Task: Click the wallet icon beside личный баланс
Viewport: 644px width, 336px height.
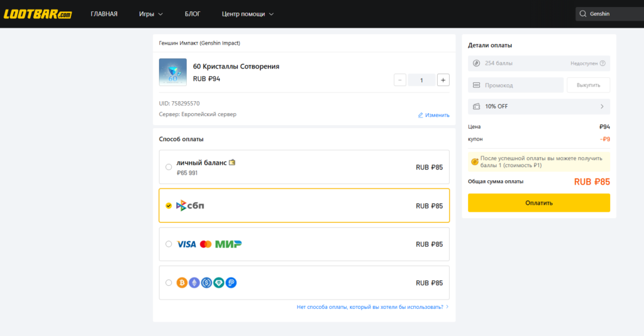Action: 232,163
